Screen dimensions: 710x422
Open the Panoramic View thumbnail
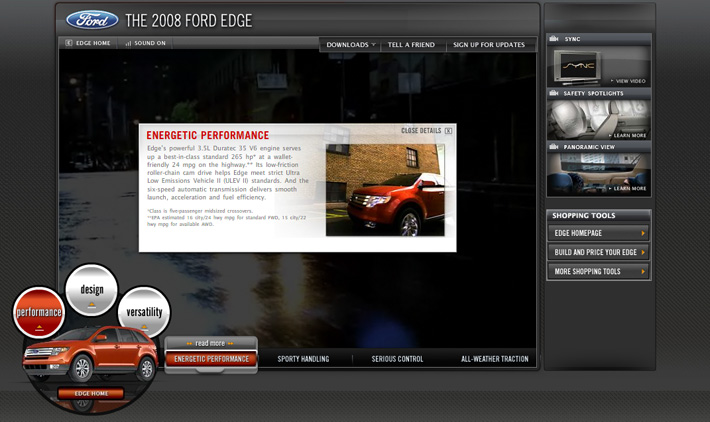[599, 174]
